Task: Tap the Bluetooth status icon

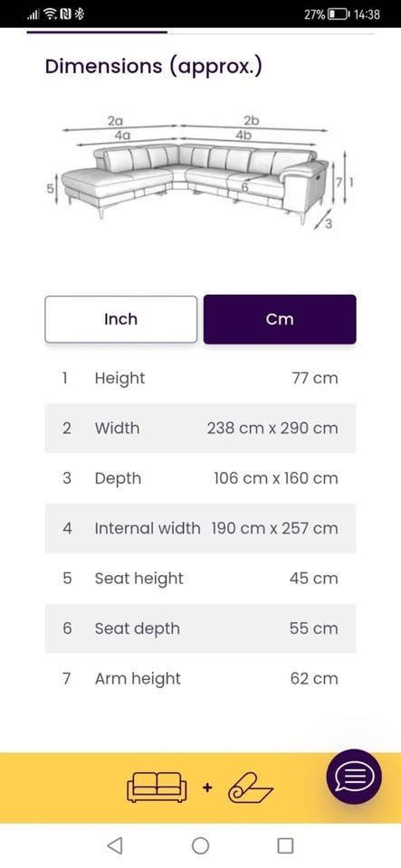Action: [x=79, y=14]
